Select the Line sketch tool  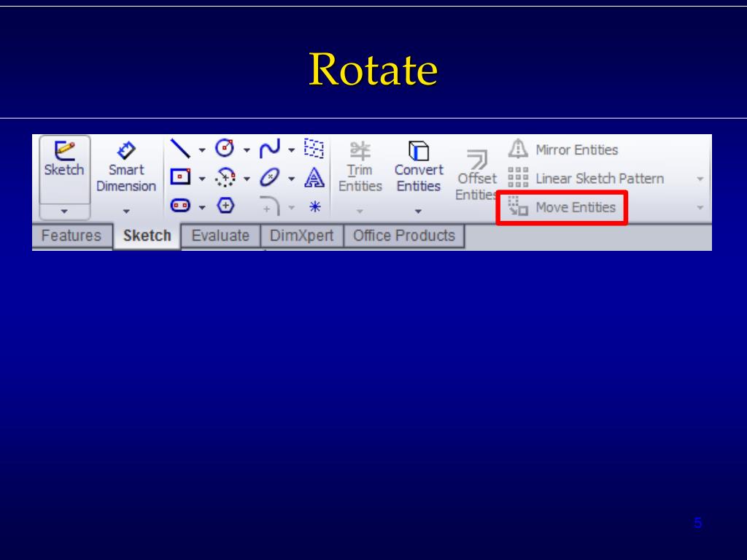pyautogui.click(x=181, y=149)
